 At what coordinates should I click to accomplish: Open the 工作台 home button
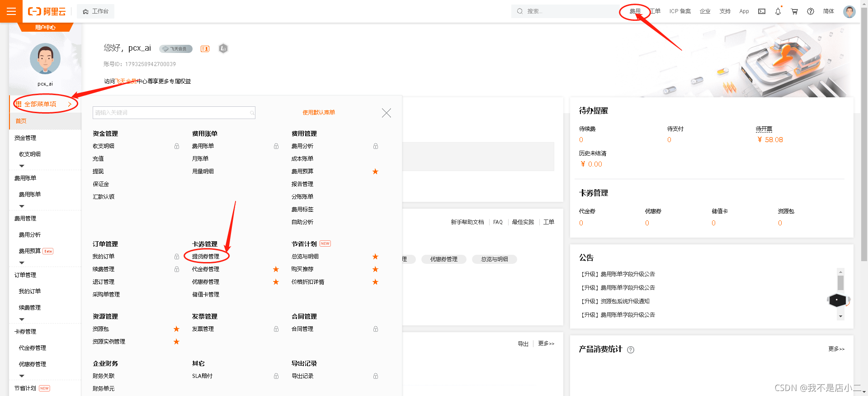click(95, 11)
